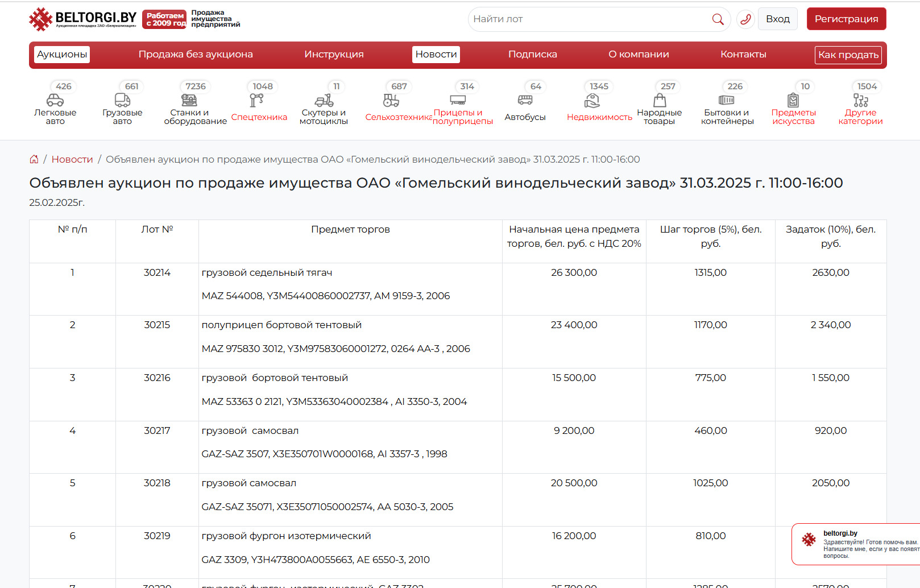Select text грузовой седельный тягач

(x=267, y=273)
